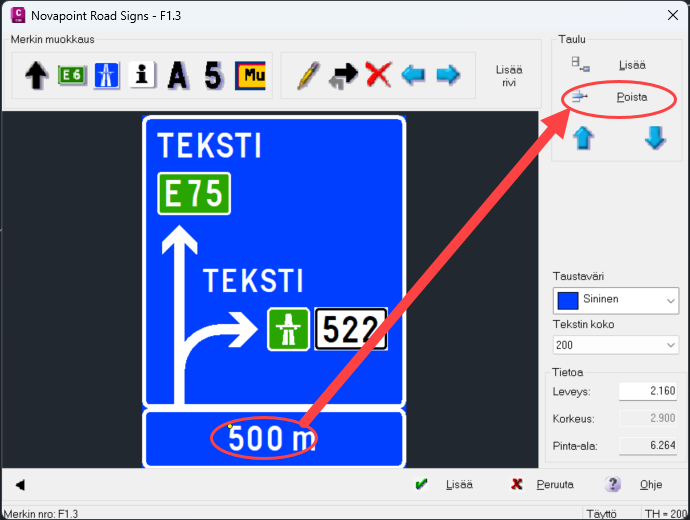690x520 pixels.
Task: Click the Korkeus 2.900 field
Action: pyautogui.click(x=648, y=418)
